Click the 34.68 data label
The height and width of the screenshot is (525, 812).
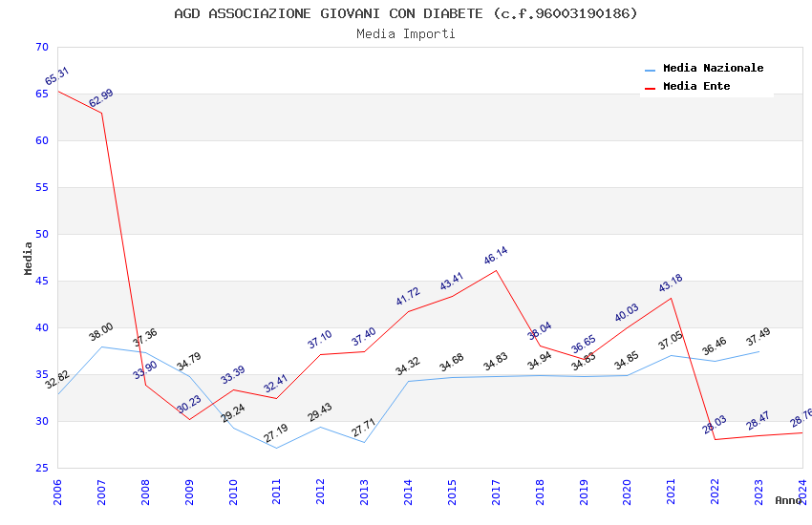(x=452, y=363)
